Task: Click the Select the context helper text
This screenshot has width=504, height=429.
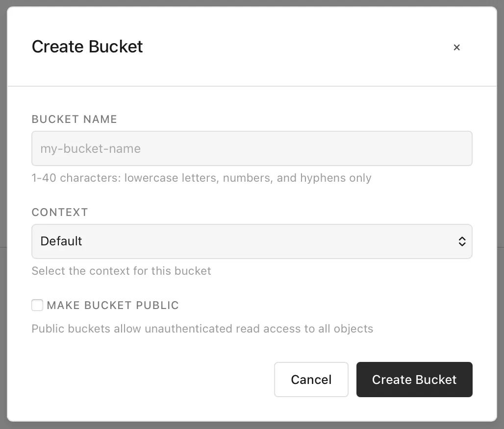Action: [x=121, y=271]
